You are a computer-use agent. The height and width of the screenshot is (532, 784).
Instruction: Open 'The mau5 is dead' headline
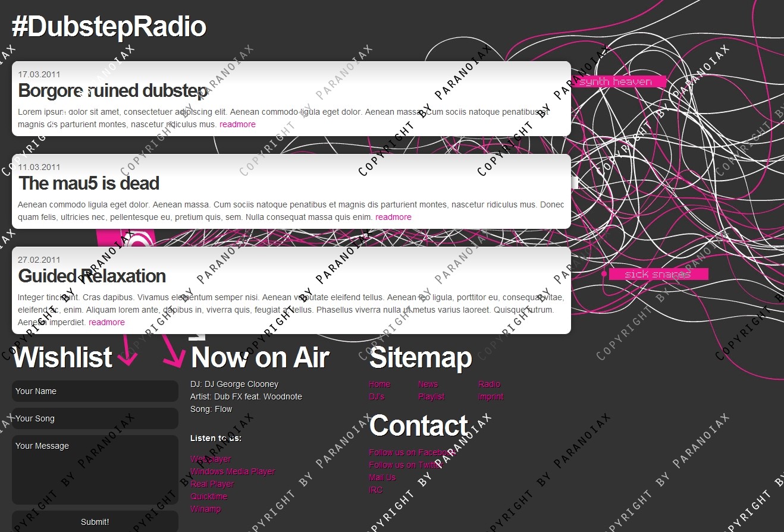pos(89,184)
